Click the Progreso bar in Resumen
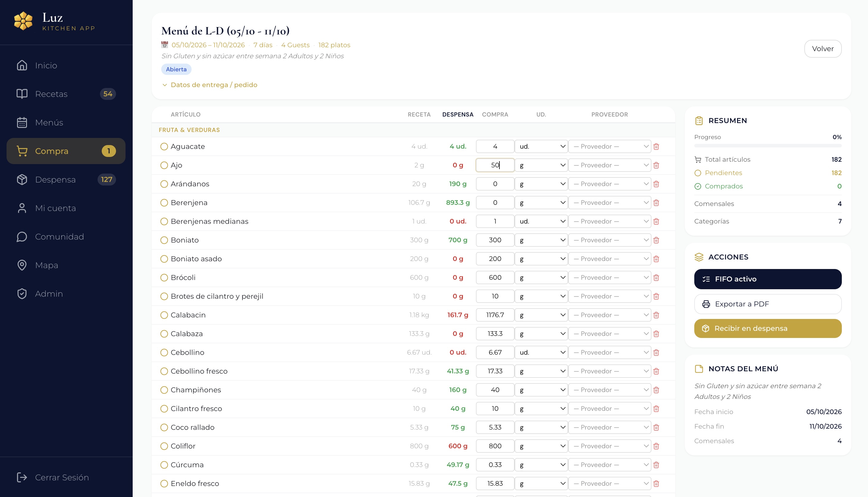868x497 pixels. [x=767, y=146]
